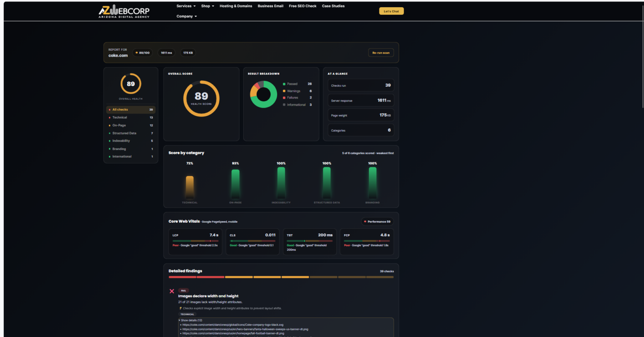644x337 pixels.
Task: Open Business Email page
Action: pyautogui.click(x=270, y=6)
